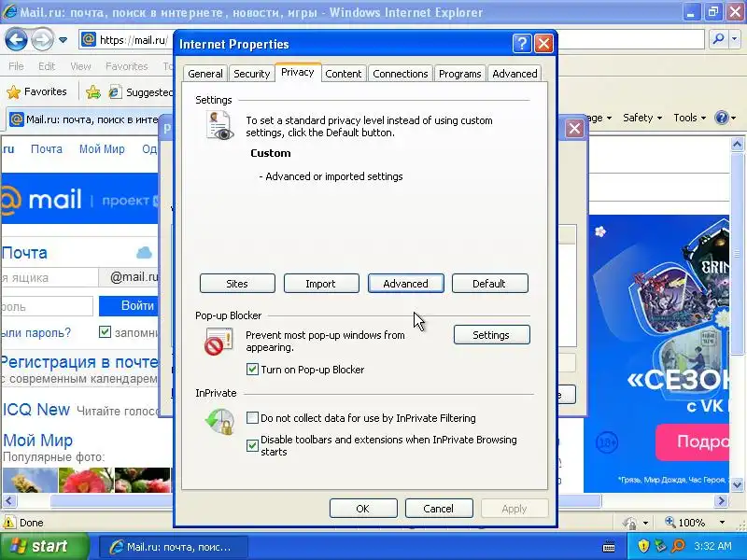The width and height of the screenshot is (747, 560).
Task: Click Add to Favorites Bar star icon
Action: [x=92, y=91]
